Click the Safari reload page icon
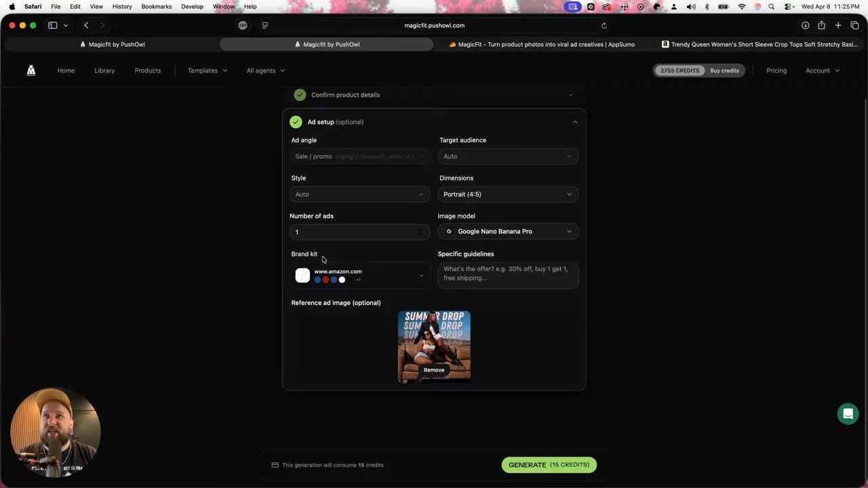This screenshot has width=868, height=488. (x=604, y=26)
